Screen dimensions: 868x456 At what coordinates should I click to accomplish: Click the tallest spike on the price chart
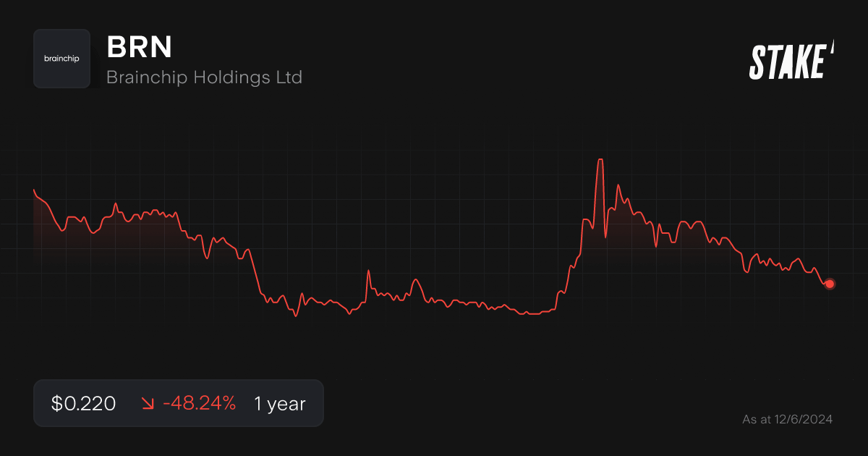pos(600,160)
